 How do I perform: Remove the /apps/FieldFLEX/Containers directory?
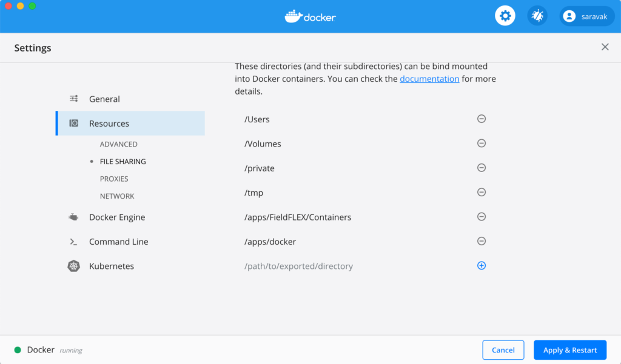coord(481,216)
